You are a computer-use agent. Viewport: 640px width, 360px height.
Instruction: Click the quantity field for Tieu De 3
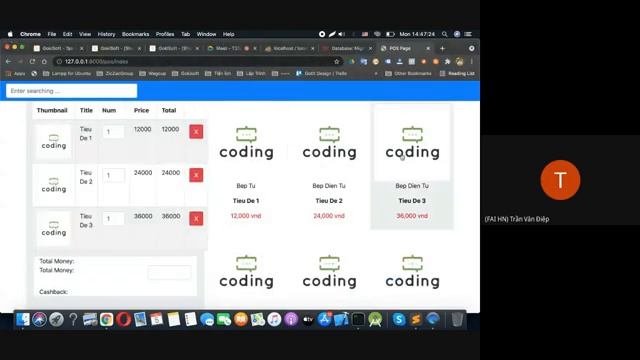point(113,219)
